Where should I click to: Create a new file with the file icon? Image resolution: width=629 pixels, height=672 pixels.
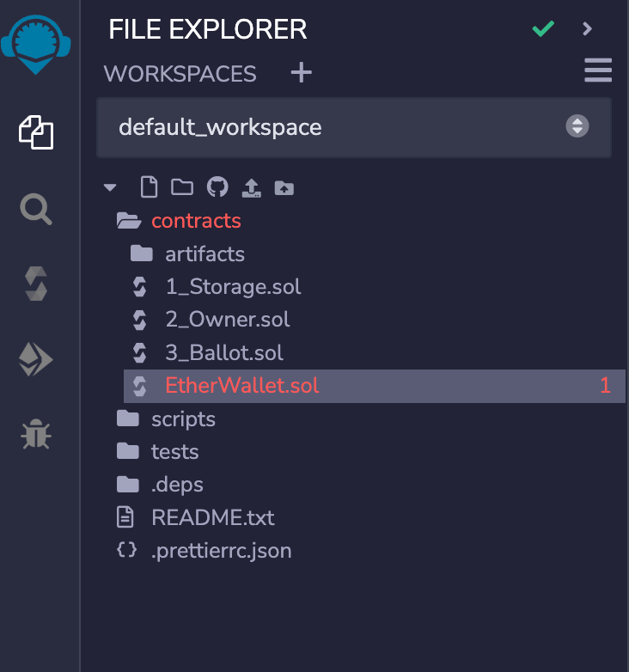[x=149, y=187]
